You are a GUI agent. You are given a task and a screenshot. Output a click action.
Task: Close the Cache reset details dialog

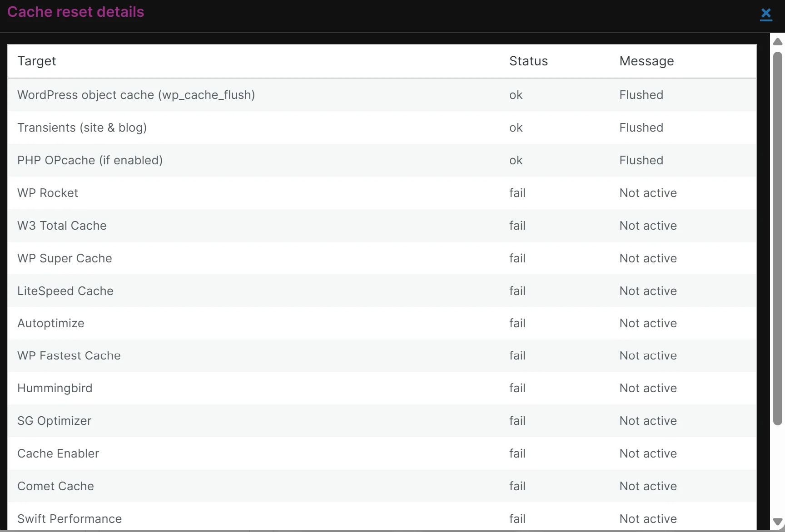coord(766,14)
